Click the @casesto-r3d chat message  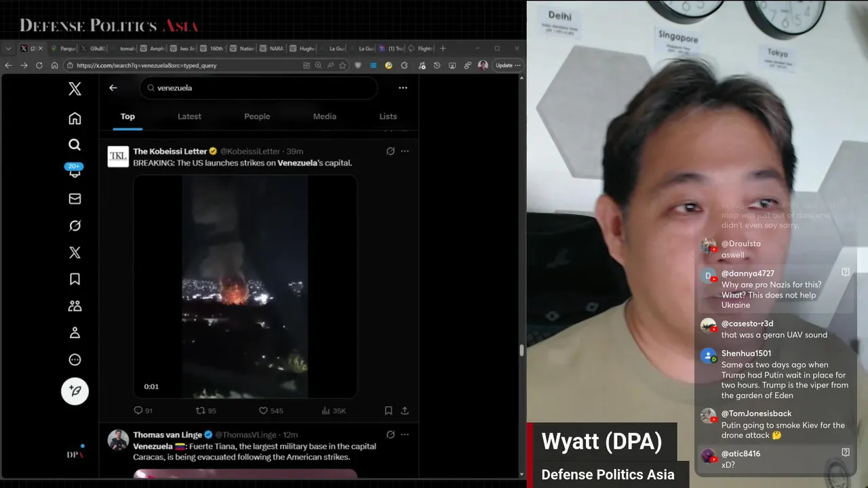coord(776,329)
